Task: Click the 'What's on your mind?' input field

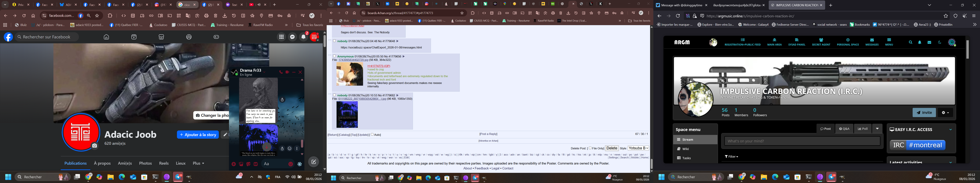Action: (x=802, y=141)
